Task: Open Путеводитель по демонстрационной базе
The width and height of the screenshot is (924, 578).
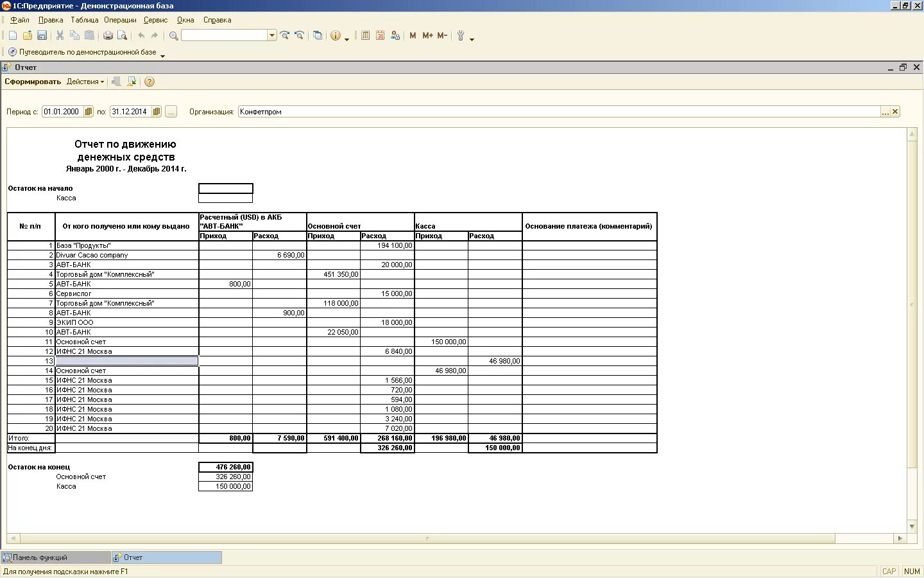Action: pyautogui.click(x=88, y=52)
